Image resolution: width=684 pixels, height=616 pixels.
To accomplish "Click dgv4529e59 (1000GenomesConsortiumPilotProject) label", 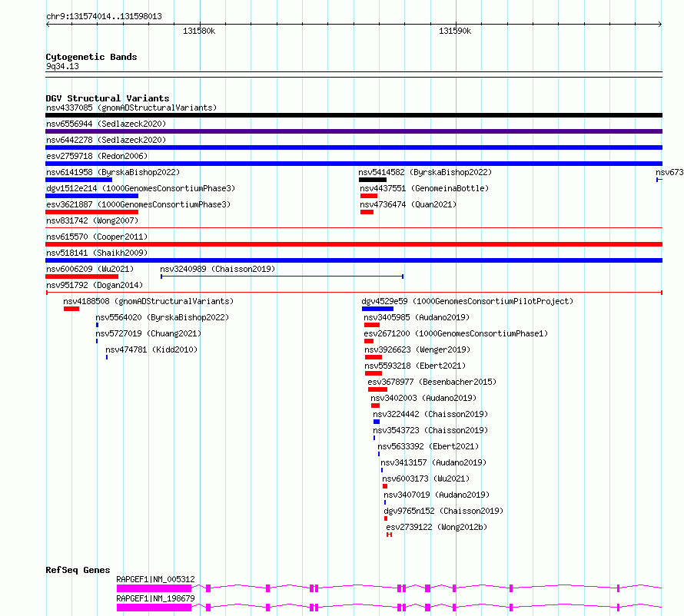I will coord(467,301).
